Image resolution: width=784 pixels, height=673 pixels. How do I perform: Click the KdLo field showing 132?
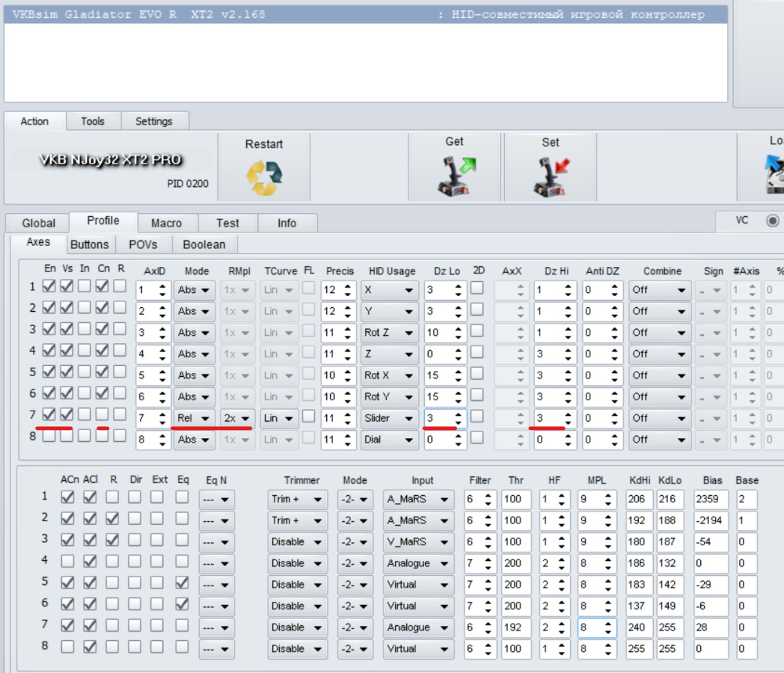[x=670, y=564]
